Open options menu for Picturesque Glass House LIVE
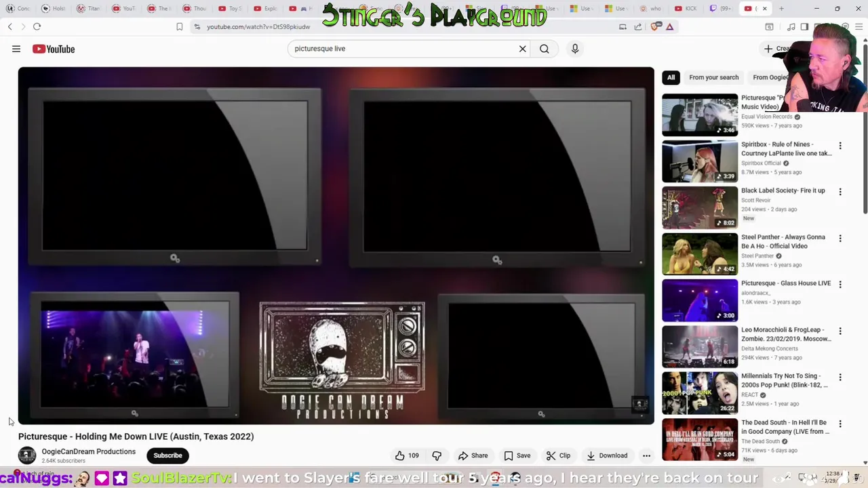This screenshot has width=868, height=488. pyautogui.click(x=840, y=285)
